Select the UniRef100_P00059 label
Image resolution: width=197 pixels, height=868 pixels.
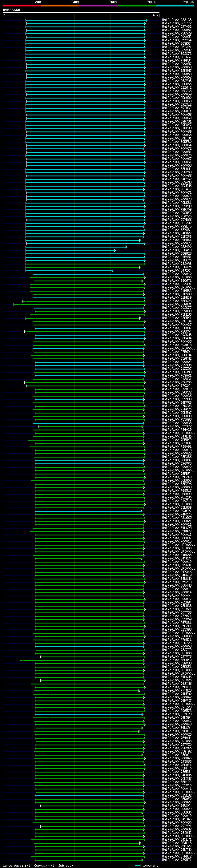point(177,94)
